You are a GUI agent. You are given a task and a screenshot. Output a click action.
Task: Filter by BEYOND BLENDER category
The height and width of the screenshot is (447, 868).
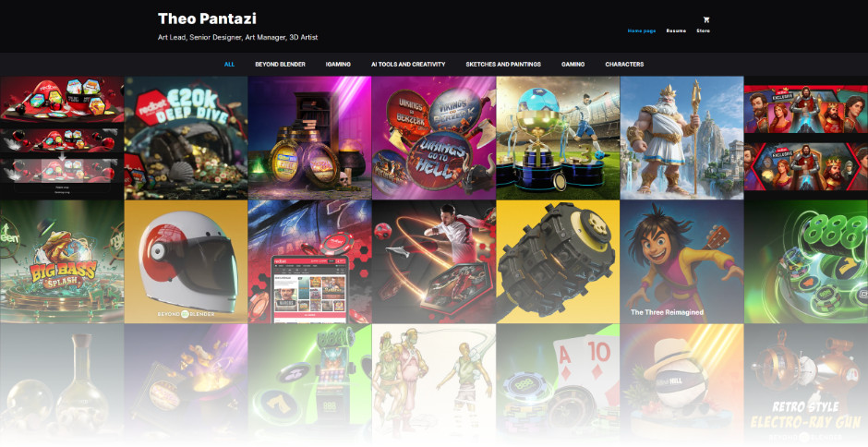coord(280,65)
